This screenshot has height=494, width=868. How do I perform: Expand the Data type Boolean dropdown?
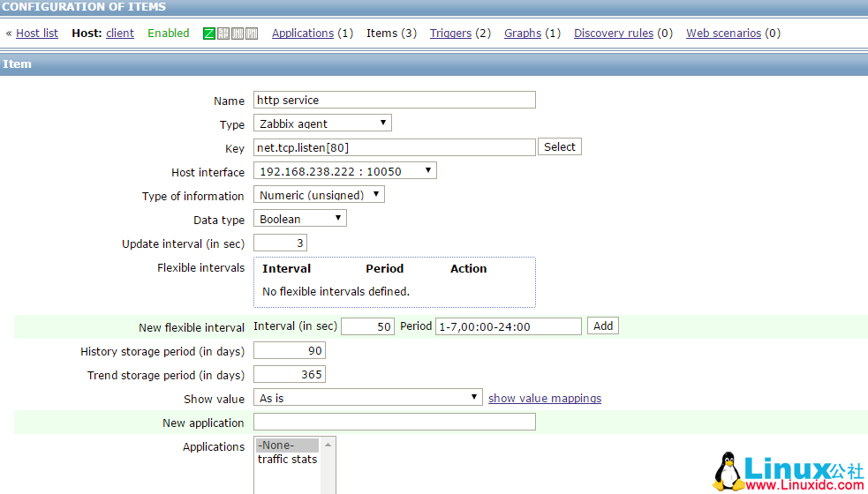[299, 219]
